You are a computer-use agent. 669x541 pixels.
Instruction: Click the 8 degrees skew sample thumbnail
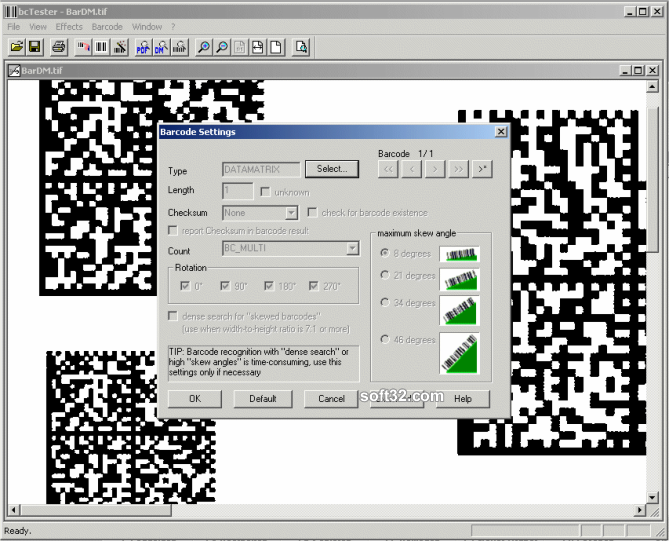[460, 254]
